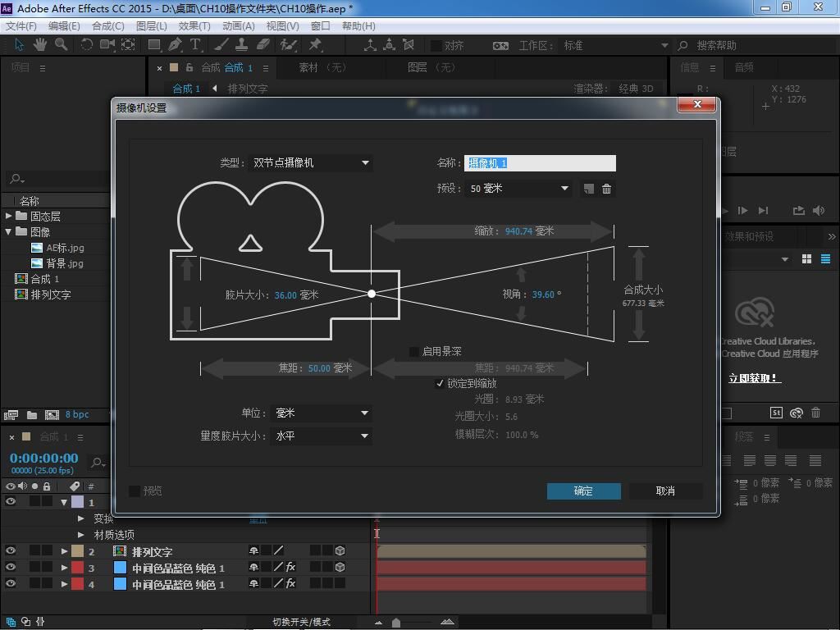This screenshot has height=630, width=840.
Task: Hide layer 1 with its eye icon
Action: (x=10, y=501)
